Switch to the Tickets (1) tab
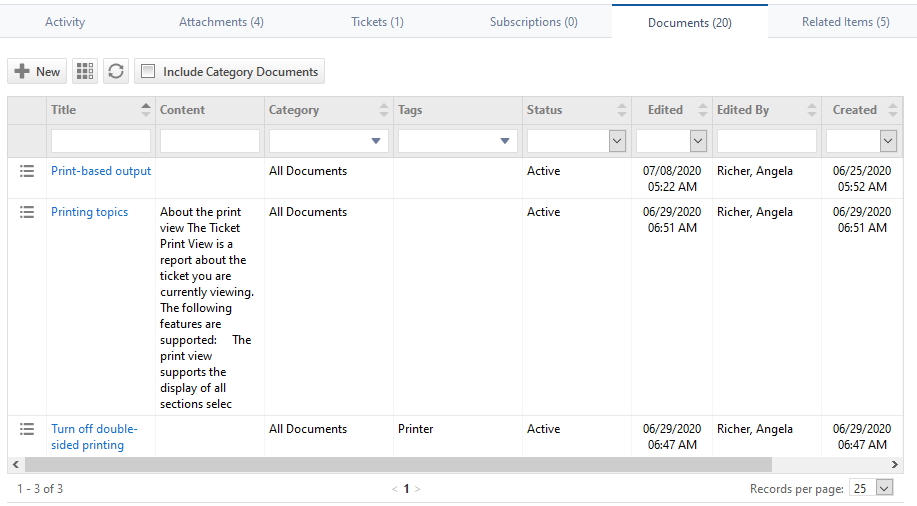The width and height of the screenshot is (917, 506). (377, 22)
